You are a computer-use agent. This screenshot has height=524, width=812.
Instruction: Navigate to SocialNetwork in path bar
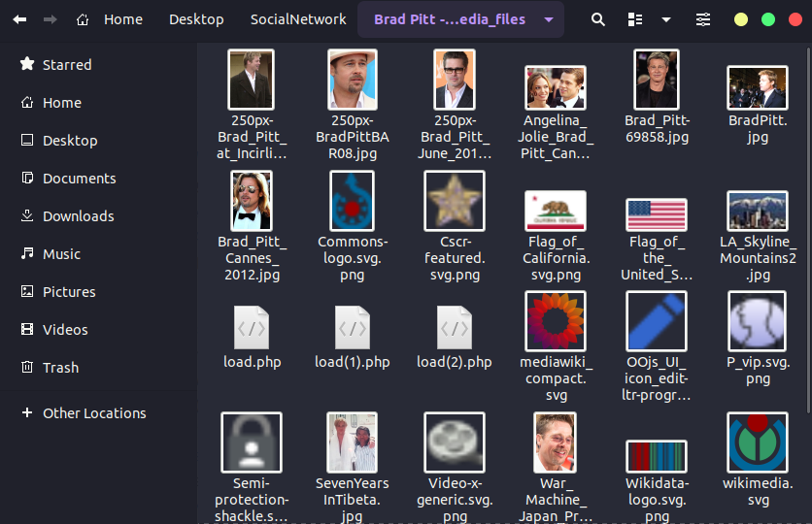[298, 19]
